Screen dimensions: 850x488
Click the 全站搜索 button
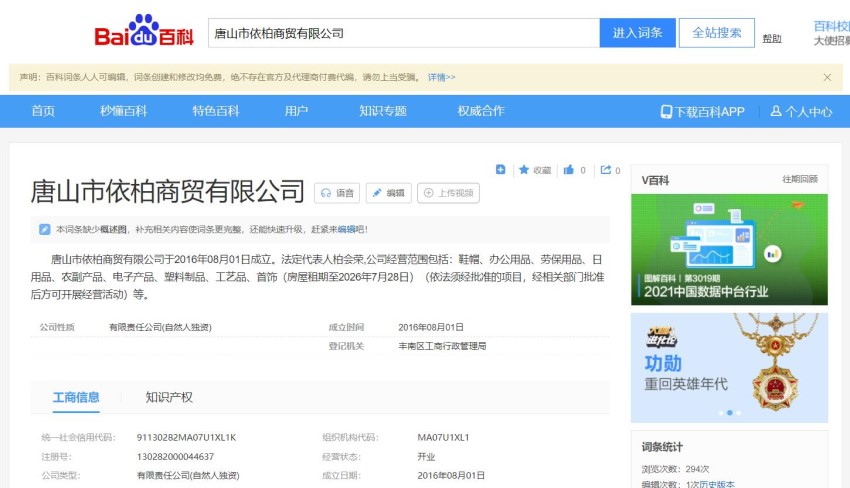click(717, 33)
